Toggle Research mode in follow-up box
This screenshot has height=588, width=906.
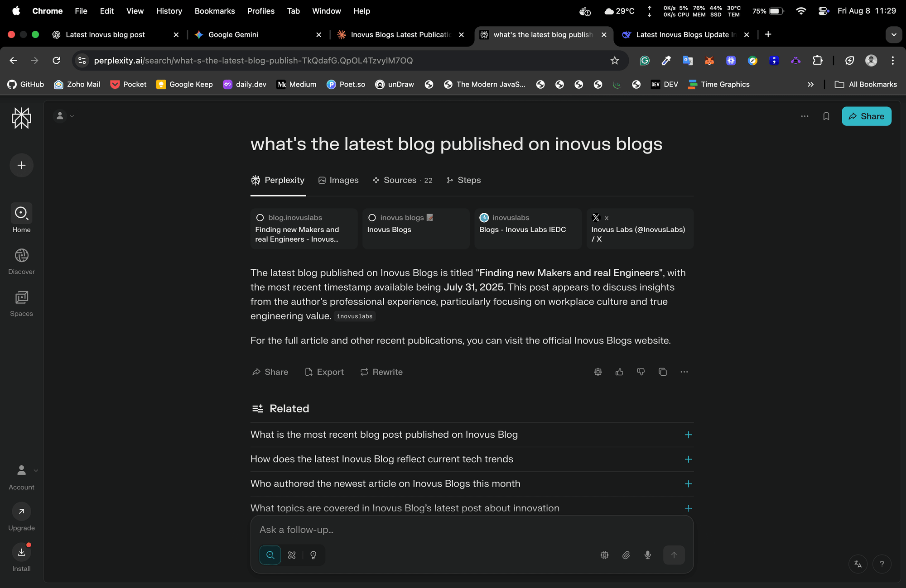tap(292, 555)
